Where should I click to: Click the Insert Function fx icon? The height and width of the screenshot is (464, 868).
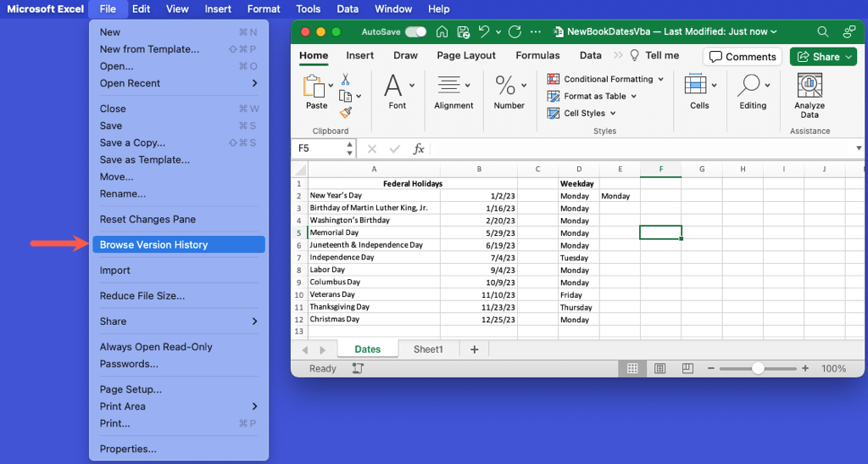pos(418,148)
